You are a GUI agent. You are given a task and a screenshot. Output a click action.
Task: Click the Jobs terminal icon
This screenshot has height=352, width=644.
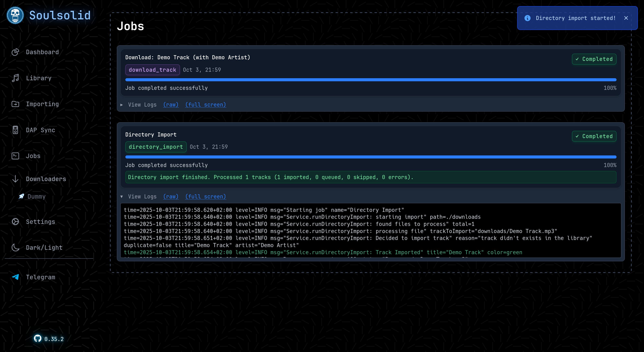[15, 156]
